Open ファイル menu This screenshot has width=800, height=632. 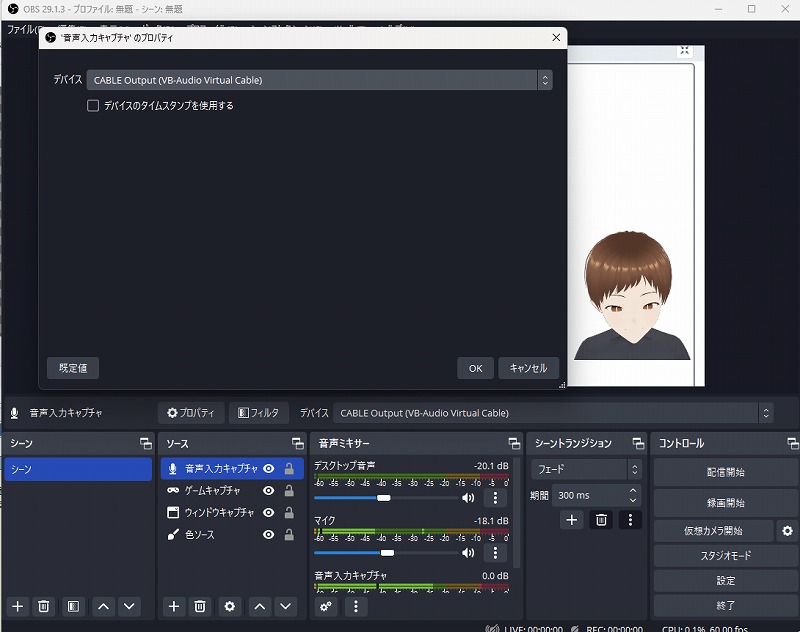pyautogui.click(x=22, y=30)
